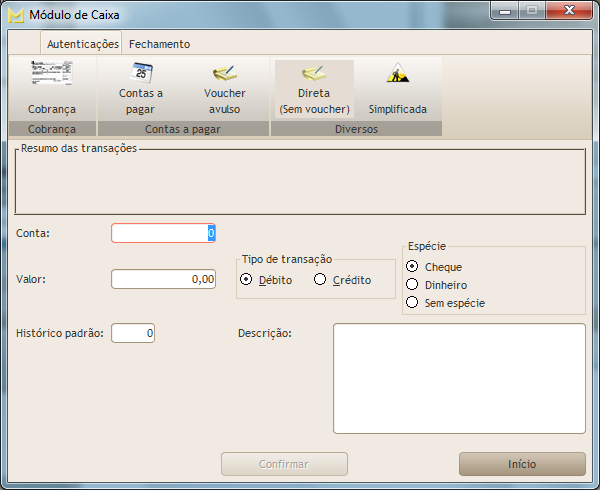Viewport: 600px width, 490px height.
Task: Switch to the Fechamento tab
Action: click(159, 44)
